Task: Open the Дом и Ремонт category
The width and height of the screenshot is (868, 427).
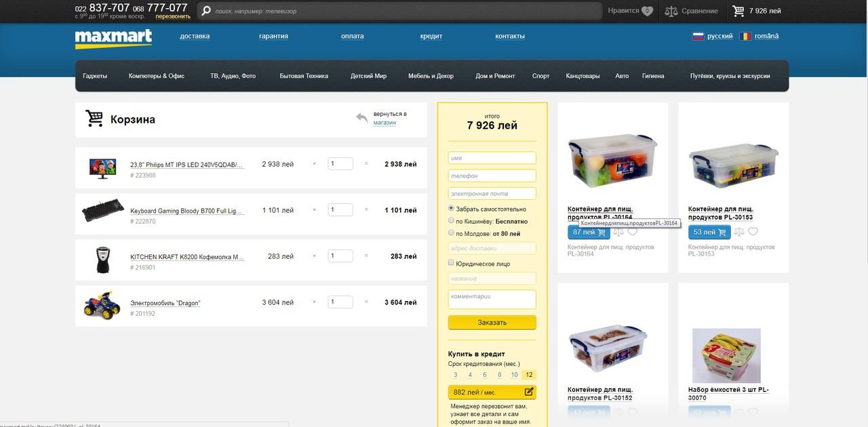Action: pyautogui.click(x=495, y=76)
